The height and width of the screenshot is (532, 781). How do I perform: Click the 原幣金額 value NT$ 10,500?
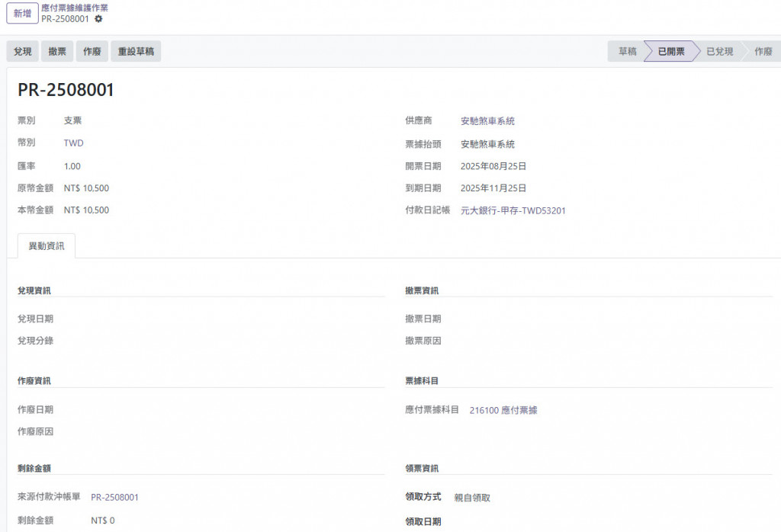coord(86,188)
